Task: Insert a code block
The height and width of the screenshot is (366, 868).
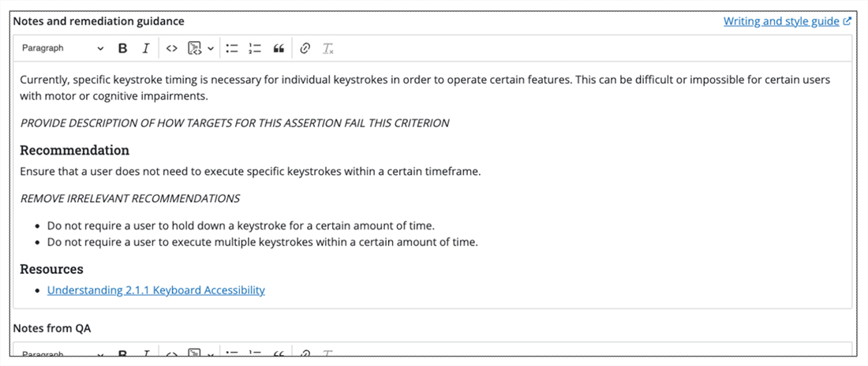Action: pyautogui.click(x=195, y=49)
